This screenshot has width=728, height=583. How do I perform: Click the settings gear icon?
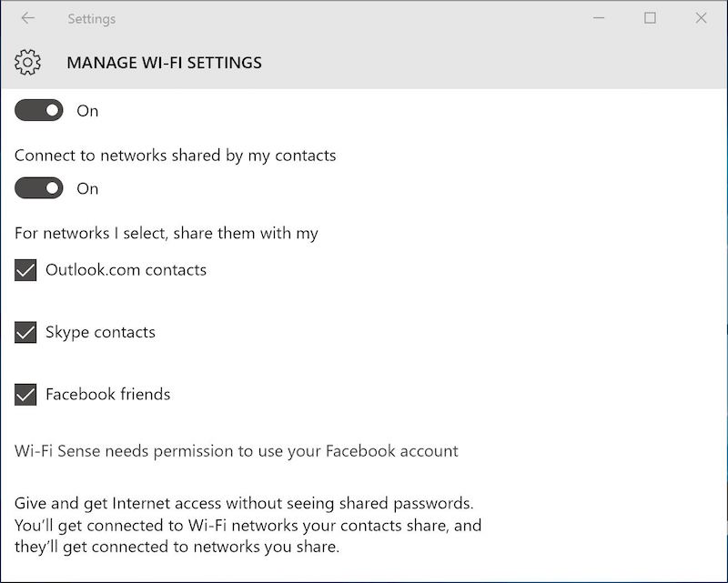point(27,62)
